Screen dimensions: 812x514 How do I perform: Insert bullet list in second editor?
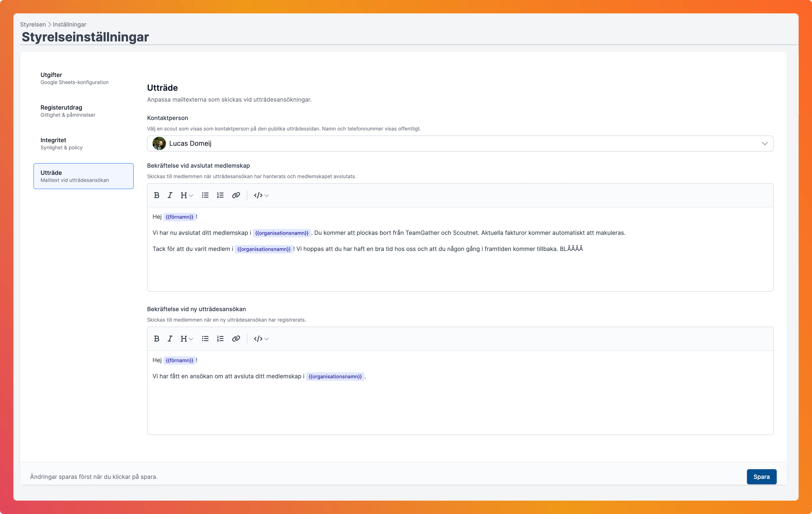pyautogui.click(x=205, y=339)
